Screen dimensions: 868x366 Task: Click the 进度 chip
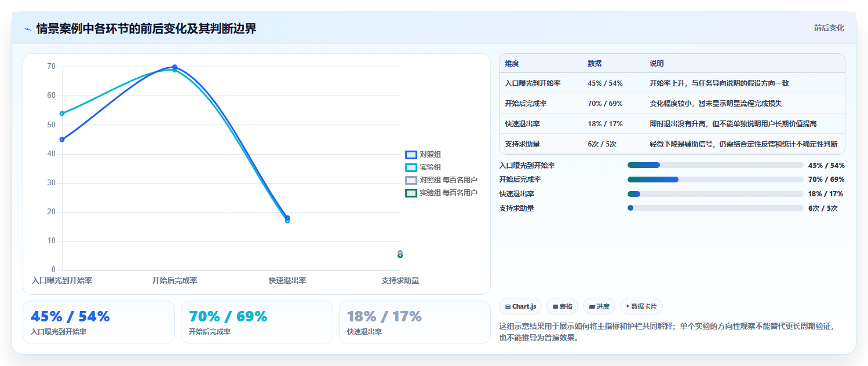[599, 306]
